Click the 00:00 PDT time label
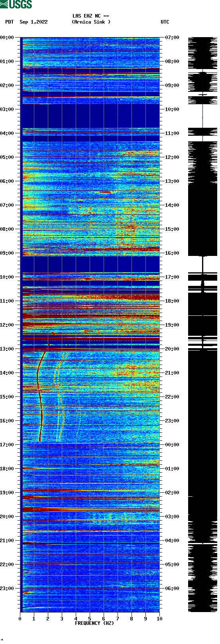220x644 pixels. coord(7,38)
